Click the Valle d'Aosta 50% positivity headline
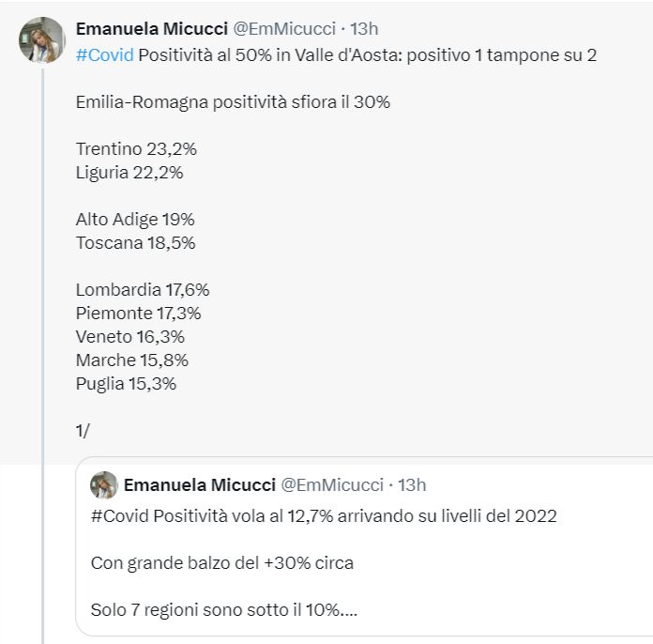Image resolution: width=653 pixels, height=644 pixels. pos(366,54)
